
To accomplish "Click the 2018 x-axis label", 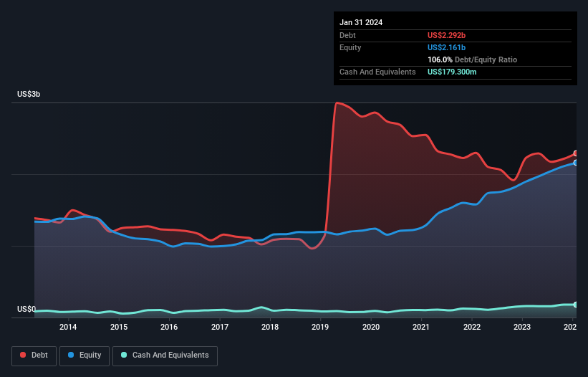I will coord(270,327).
